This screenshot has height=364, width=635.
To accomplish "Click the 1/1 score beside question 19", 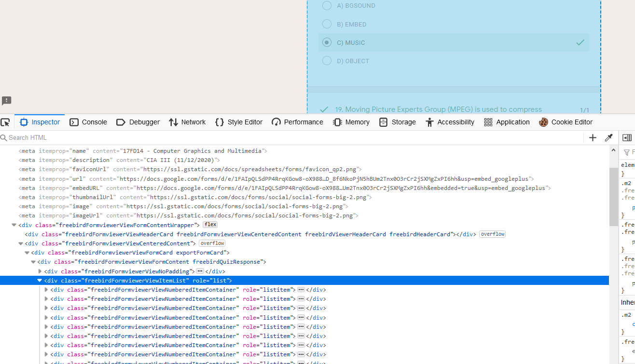I will coord(584,110).
